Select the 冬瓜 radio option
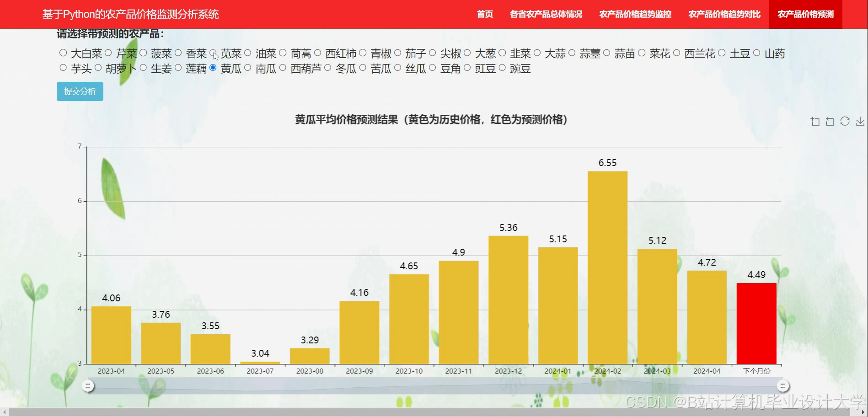This screenshot has width=868, height=417. click(328, 68)
